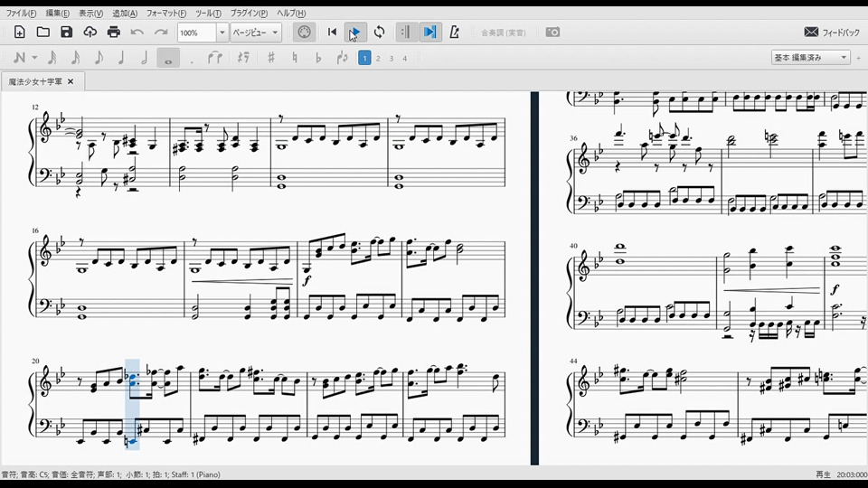The width and height of the screenshot is (868, 488).
Task: Rewind playback to the start
Action: [x=332, y=33]
